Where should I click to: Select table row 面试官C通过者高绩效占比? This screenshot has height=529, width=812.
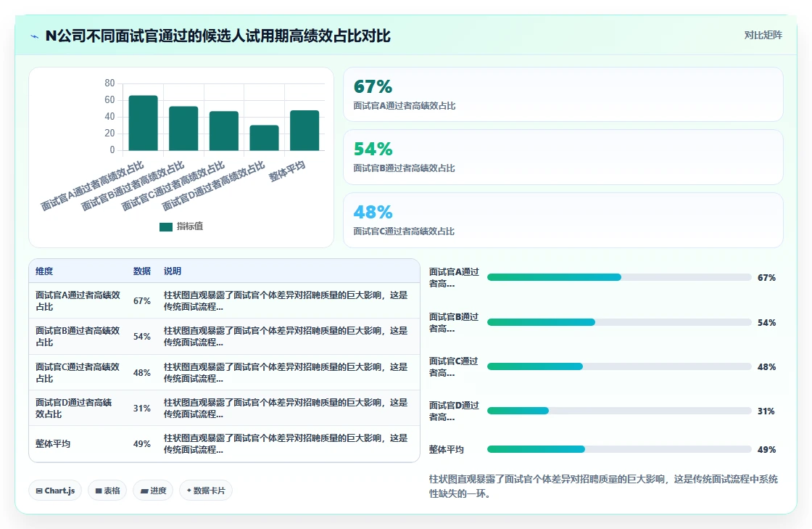pyautogui.click(x=224, y=372)
